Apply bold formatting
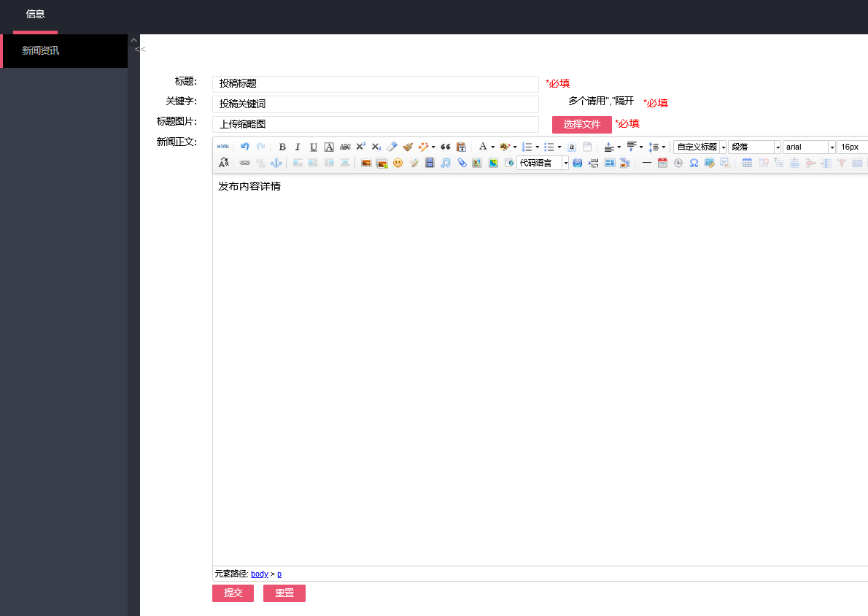868x616 pixels. pyautogui.click(x=282, y=147)
